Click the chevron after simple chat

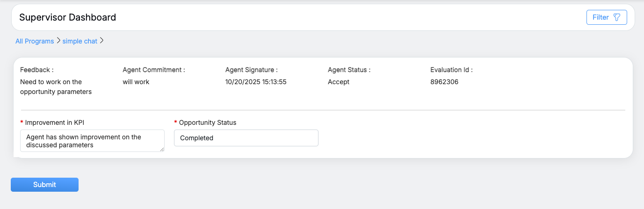102,41
